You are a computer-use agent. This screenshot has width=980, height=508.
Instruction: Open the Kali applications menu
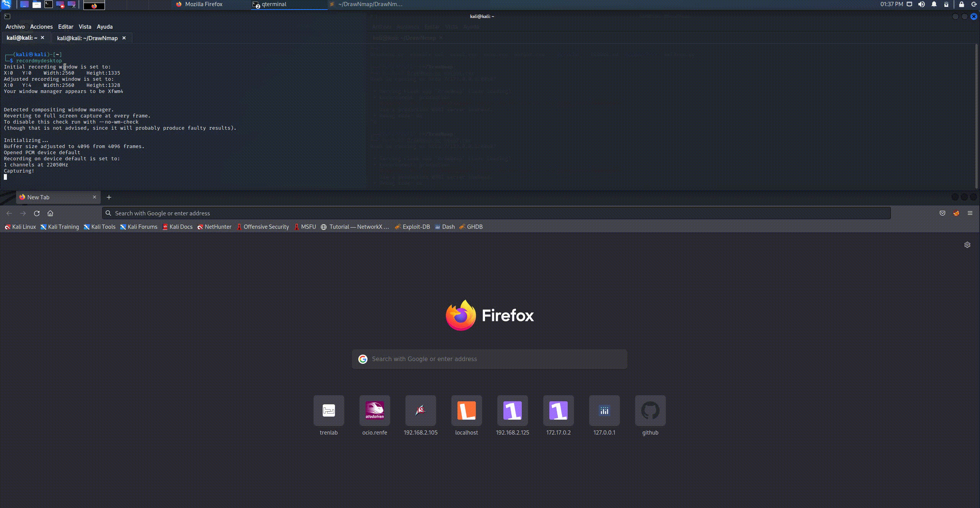7,4
